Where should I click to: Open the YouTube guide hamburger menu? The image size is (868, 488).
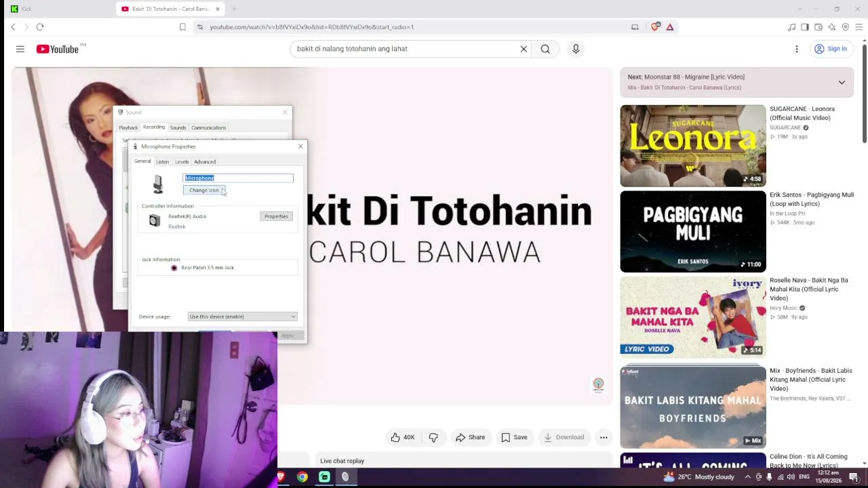coord(20,49)
